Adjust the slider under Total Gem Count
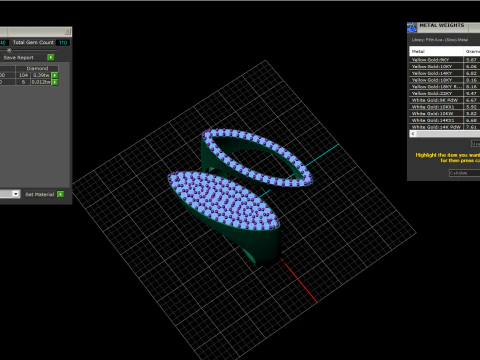This screenshot has height=360, width=480. pos(9,50)
